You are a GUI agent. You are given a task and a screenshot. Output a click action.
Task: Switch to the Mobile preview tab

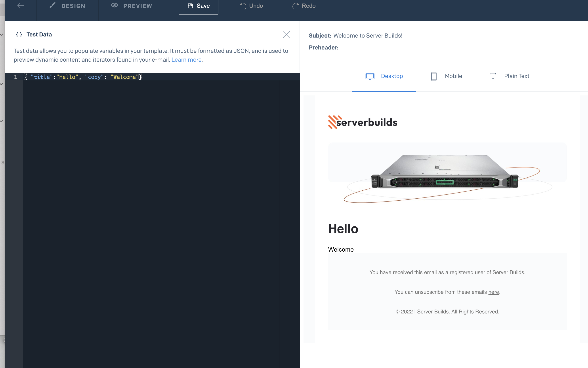point(453,76)
